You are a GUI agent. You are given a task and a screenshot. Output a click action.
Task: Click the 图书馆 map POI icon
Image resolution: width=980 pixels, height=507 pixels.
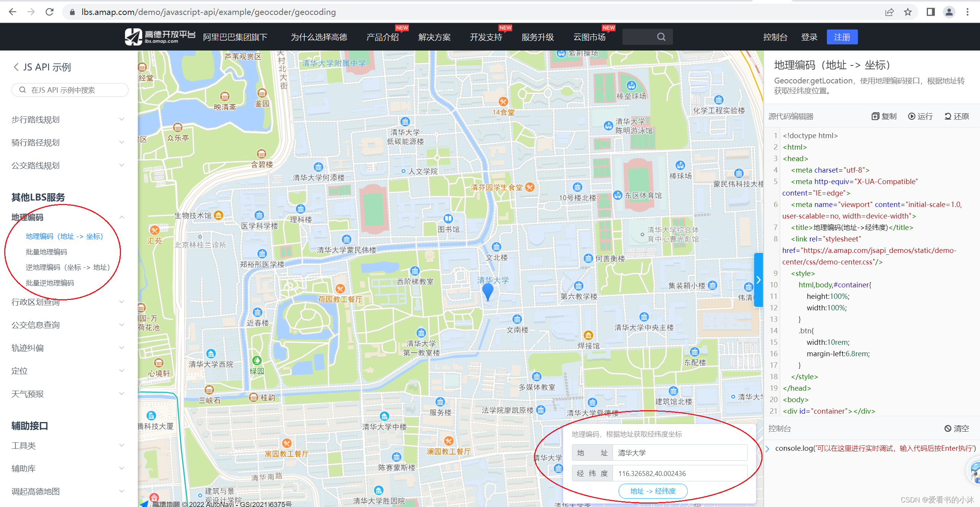pos(448,218)
